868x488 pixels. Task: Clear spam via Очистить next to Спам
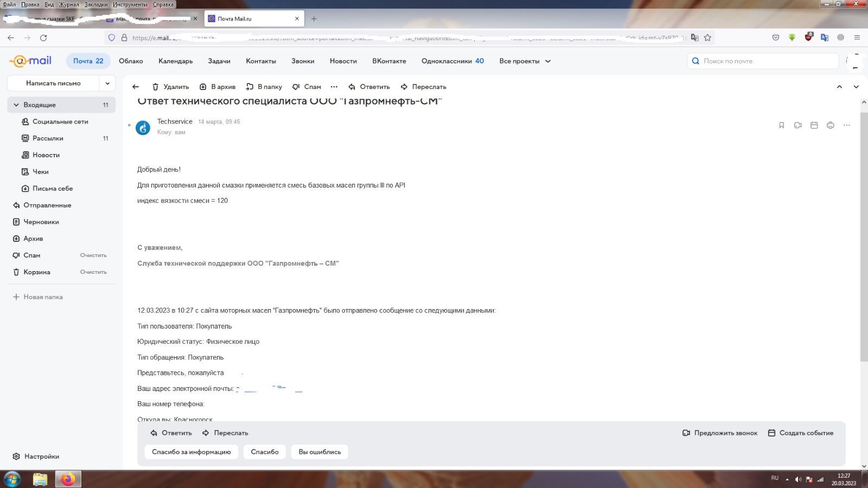click(93, 255)
